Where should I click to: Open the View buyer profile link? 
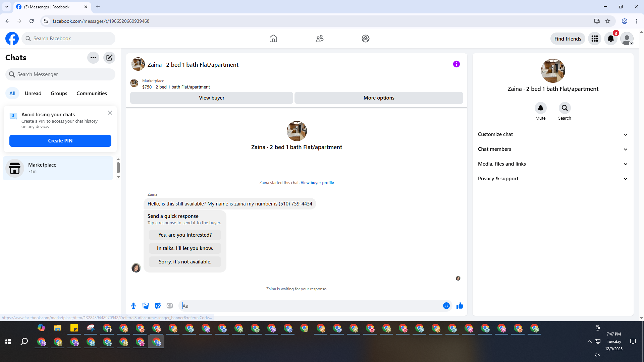(317, 183)
